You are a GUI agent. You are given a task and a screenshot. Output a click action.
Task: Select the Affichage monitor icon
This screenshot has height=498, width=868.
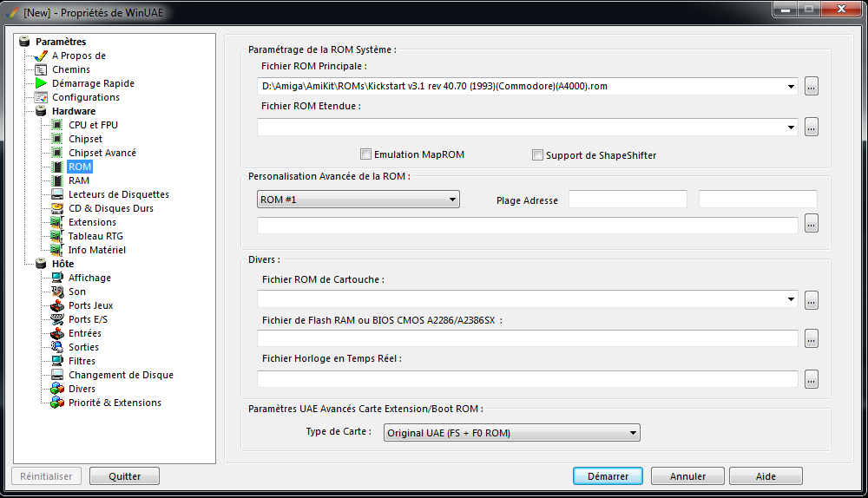(57, 278)
